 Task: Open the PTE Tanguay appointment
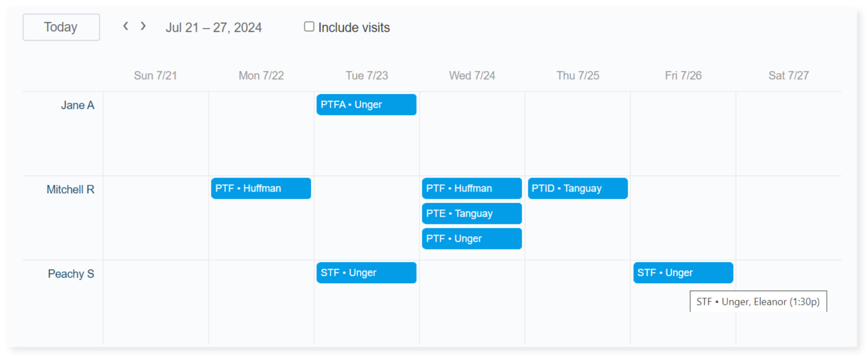471,213
